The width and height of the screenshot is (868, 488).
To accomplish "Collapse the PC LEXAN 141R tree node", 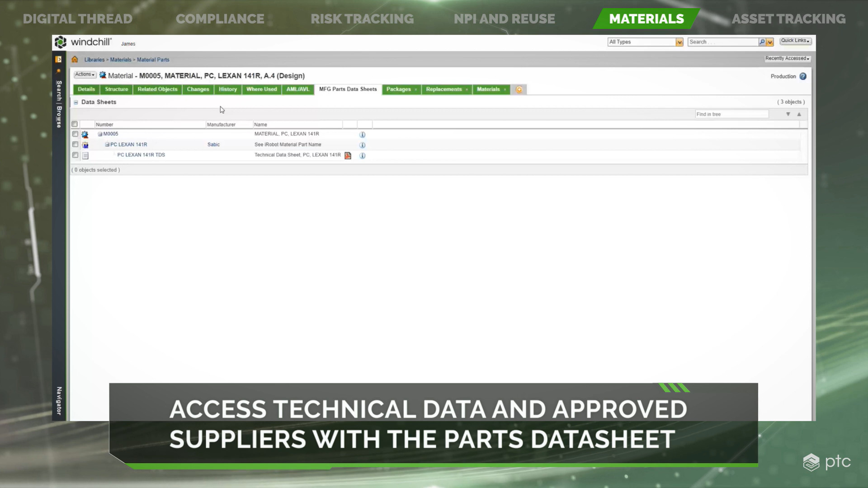I will point(107,145).
